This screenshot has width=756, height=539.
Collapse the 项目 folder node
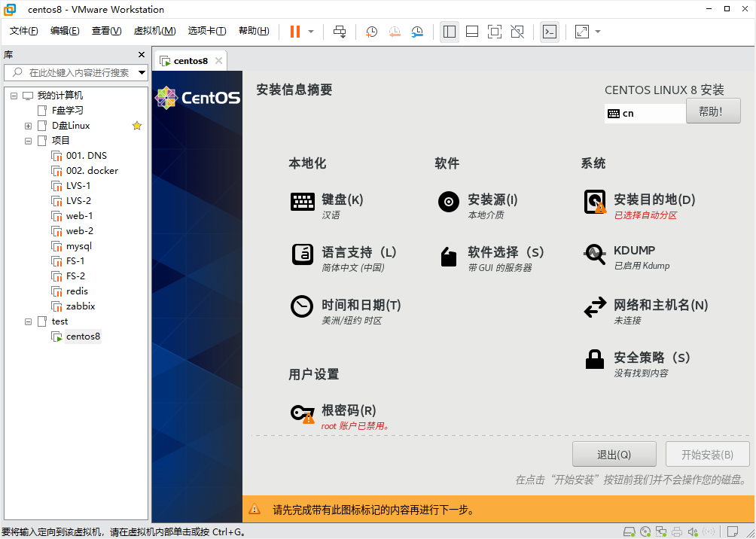pos(28,141)
